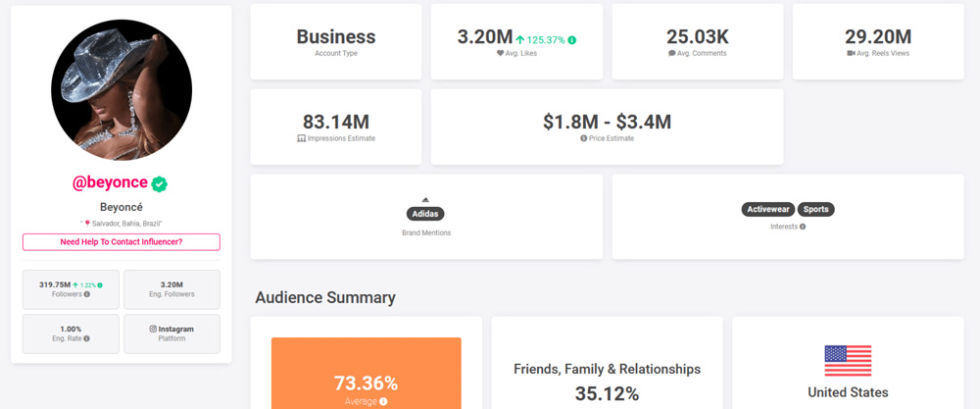Click the green verified badge beside @beyonce

pyautogui.click(x=159, y=183)
